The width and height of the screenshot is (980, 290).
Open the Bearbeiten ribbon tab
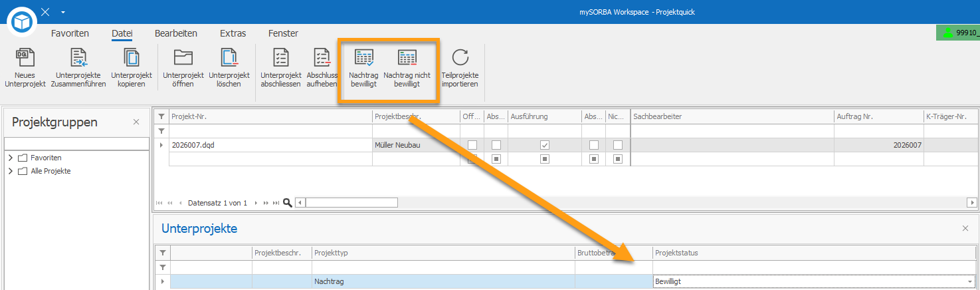coord(176,33)
